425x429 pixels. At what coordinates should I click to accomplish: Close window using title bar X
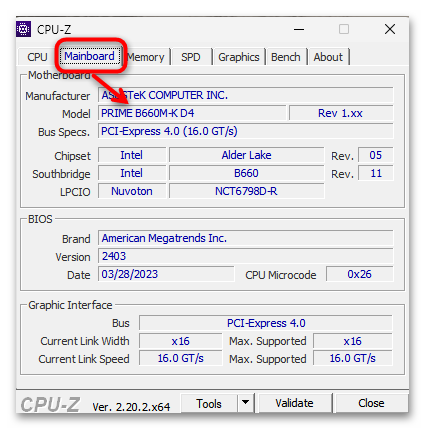tap(390, 29)
